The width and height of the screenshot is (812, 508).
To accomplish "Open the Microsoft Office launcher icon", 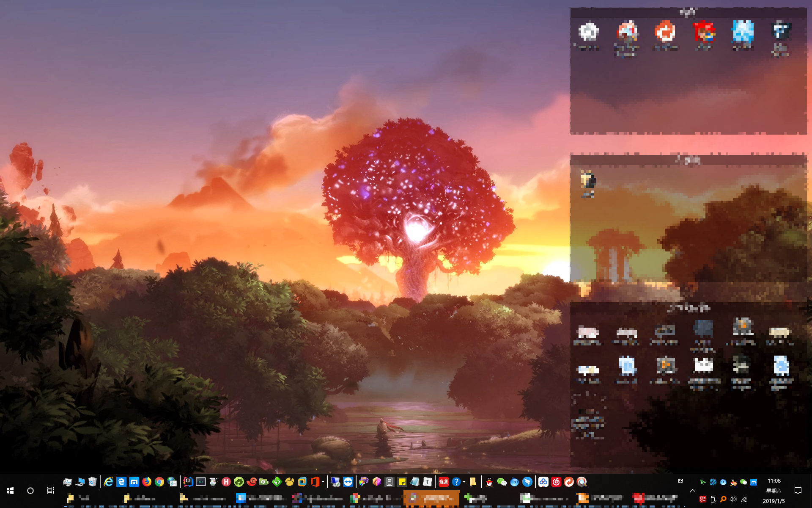I will 315,482.
